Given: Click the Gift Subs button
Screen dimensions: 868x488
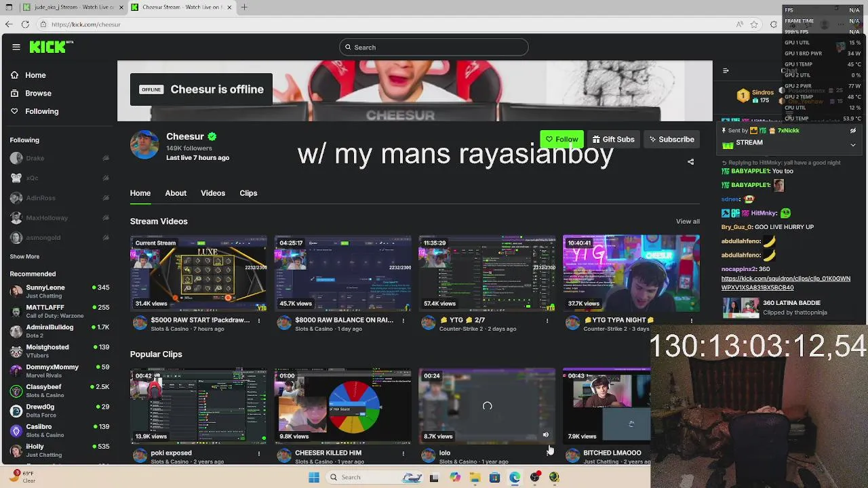Looking at the screenshot, I should tap(613, 139).
